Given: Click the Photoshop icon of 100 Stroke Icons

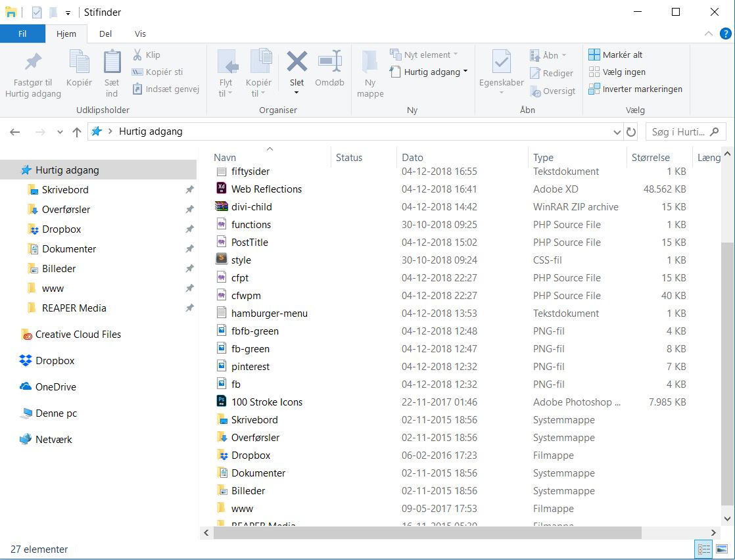Looking at the screenshot, I should [x=222, y=401].
